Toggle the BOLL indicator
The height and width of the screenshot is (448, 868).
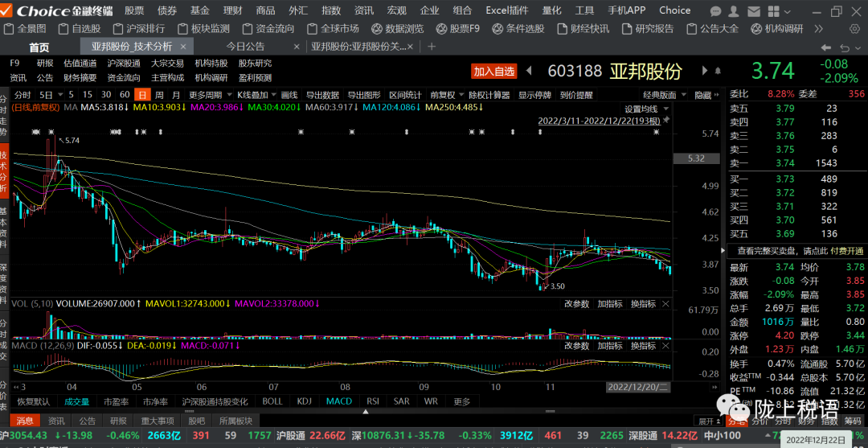pyautogui.click(x=272, y=401)
